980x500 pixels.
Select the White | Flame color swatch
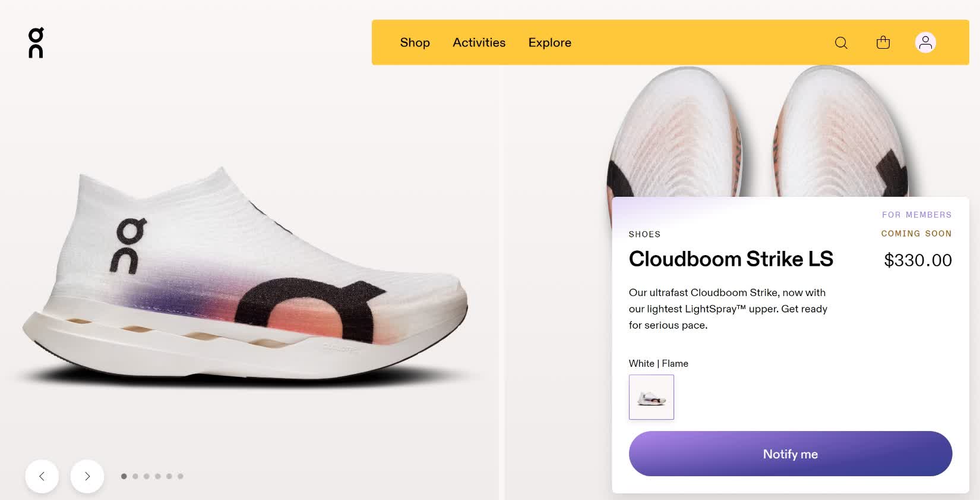(x=652, y=397)
